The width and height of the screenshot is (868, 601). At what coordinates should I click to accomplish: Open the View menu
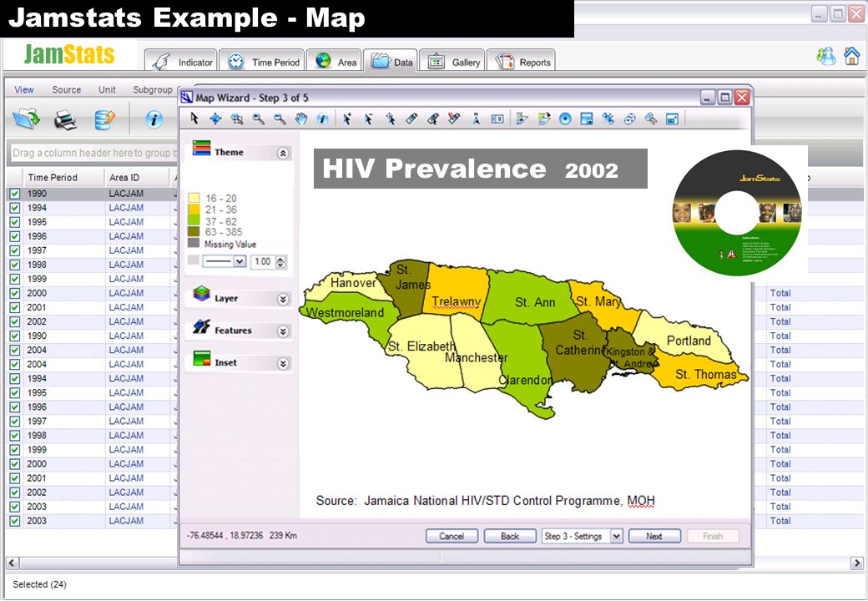pyautogui.click(x=24, y=89)
